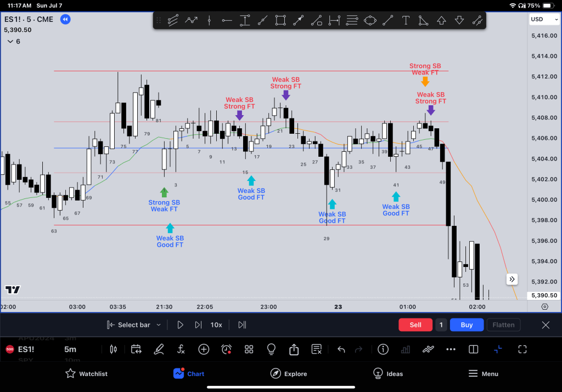Select the ellipse drawing tool

tap(370, 21)
